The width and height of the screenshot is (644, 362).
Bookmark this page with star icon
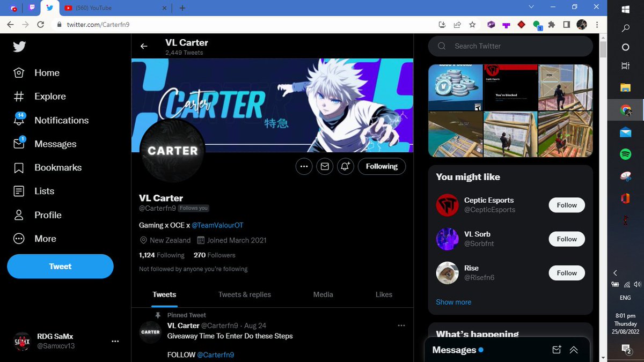pos(472,25)
